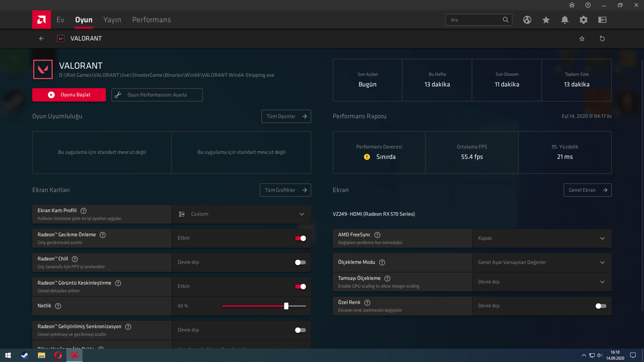Show help for Tamsayı Ölçekleme
The width and height of the screenshot is (644, 362).
(x=387, y=279)
